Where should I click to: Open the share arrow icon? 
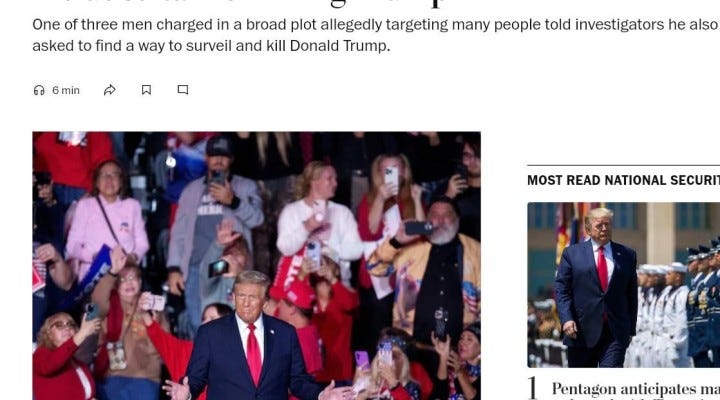click(110, 90)
